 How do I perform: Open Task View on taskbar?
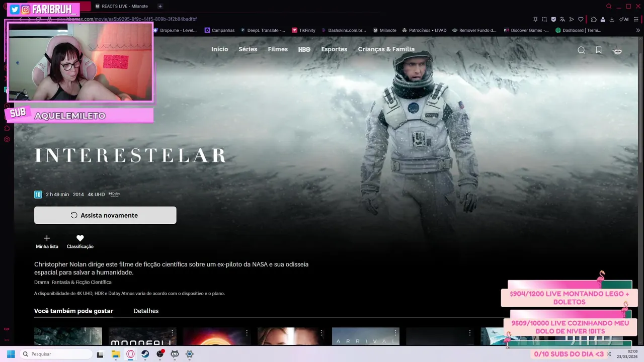[100, 354]
